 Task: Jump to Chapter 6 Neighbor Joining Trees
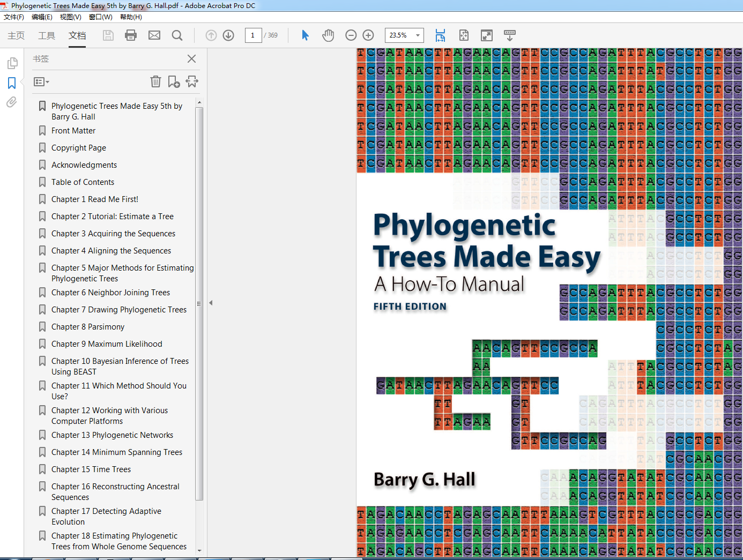point(111,293)
